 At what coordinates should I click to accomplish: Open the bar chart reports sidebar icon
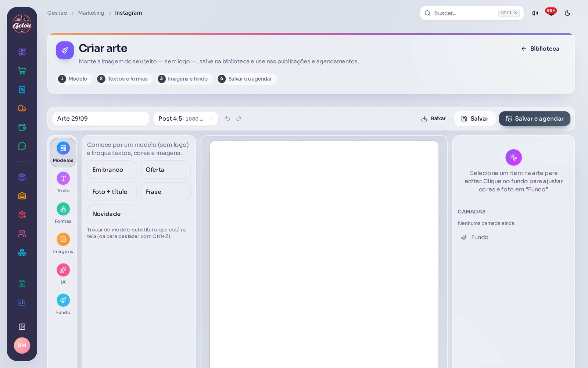point(22,302)
